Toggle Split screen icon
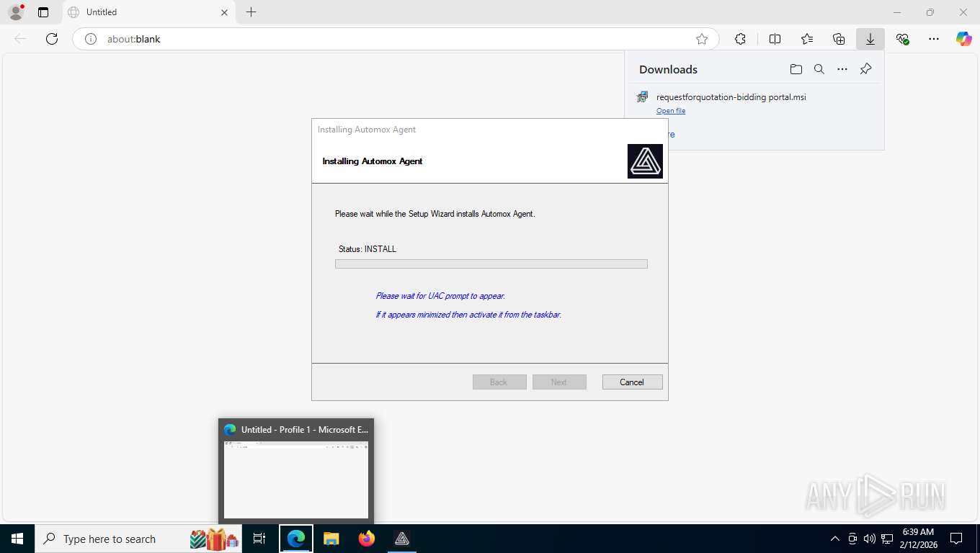 point(775,39)
